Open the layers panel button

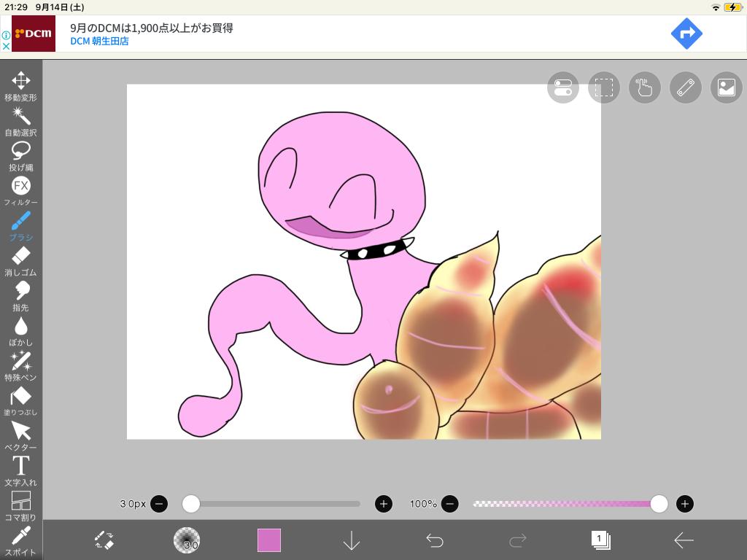click(600, 540)
